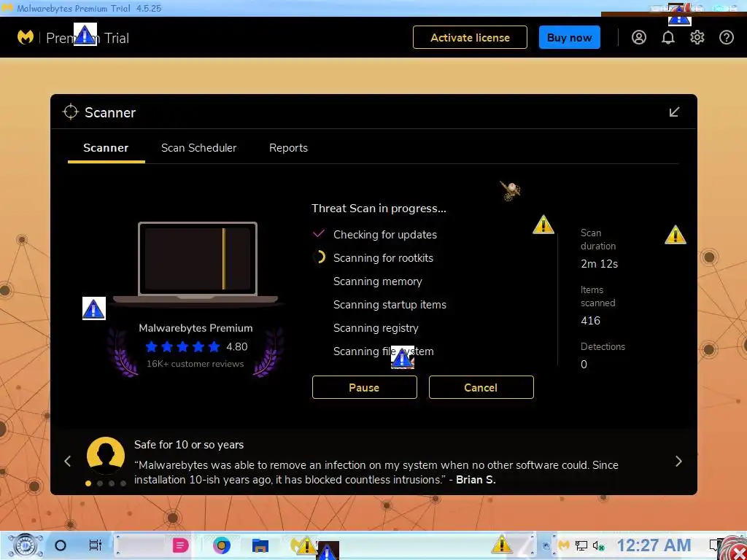Click the Scanning for rootkits step
The width and height of the screenshot is (747, 560).
[x=383, y=257]
